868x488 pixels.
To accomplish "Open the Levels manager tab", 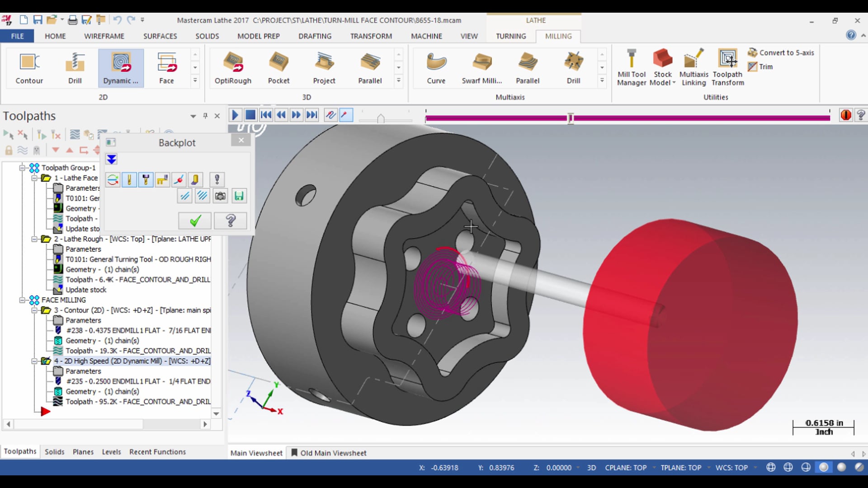I will point(111,452).
